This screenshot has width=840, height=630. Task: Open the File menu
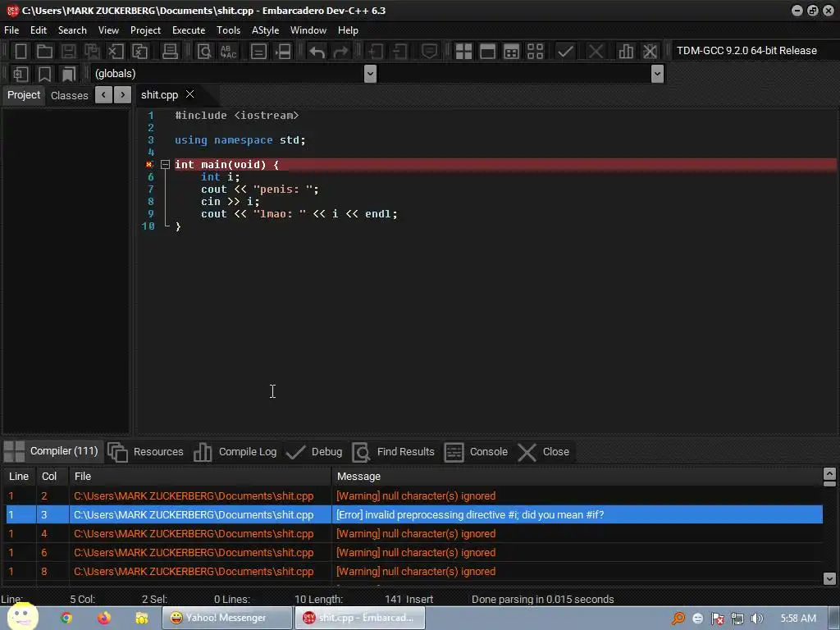click(x=11, y=30)
